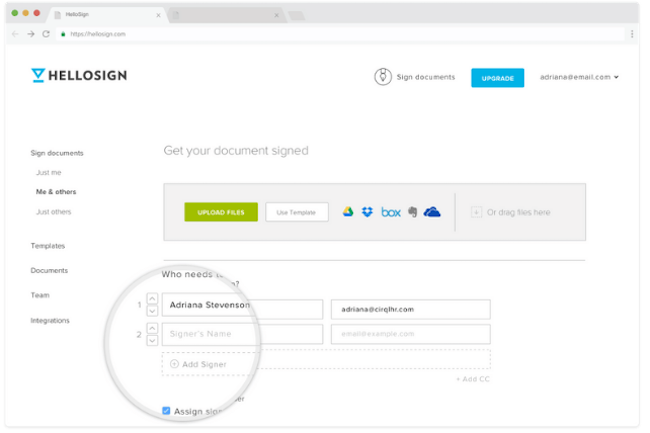Click the HelloSign logo
Image resolution: width=650 pixels, height=433 pixels.
coord(79,75)
